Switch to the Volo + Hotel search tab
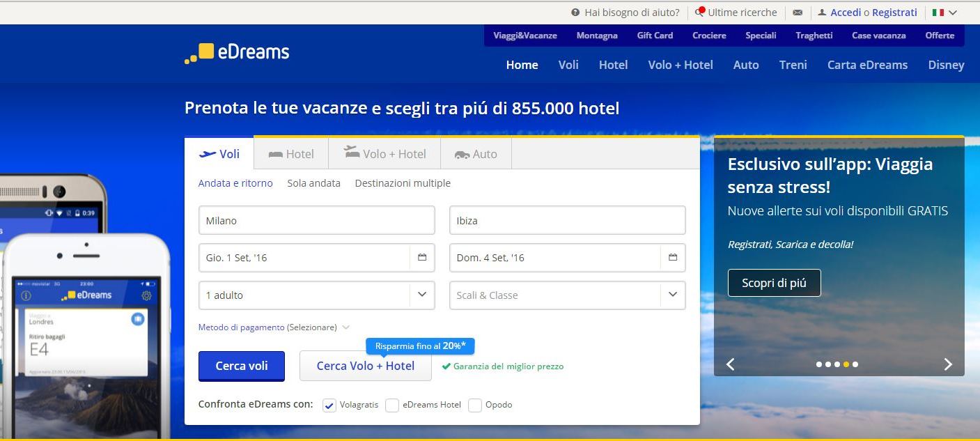 [384, 154]
